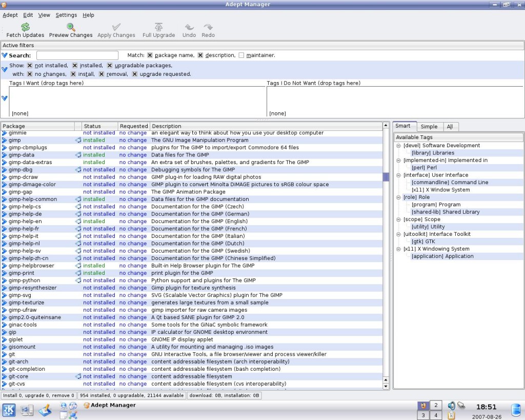
Task: Click the network nodes quick-launch icon
Action: pyautogui.click(x=73, y=415)
